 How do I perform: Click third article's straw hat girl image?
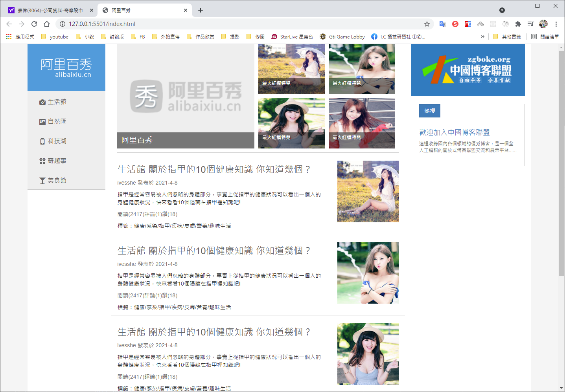[x=368, y=354]
